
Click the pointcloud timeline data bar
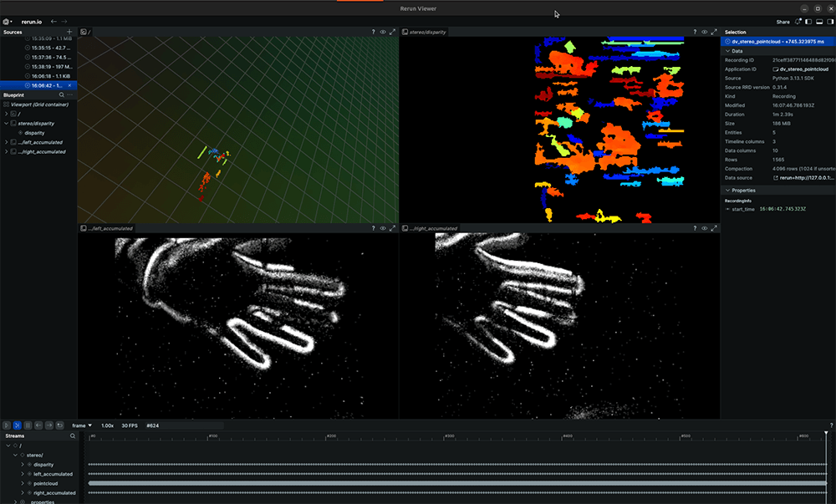click(457, 483)
